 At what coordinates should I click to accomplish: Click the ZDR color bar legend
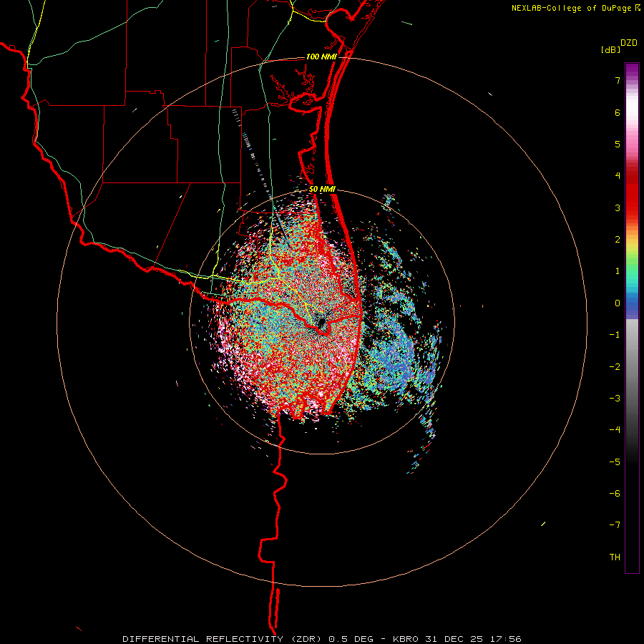[x=632, y=318]
